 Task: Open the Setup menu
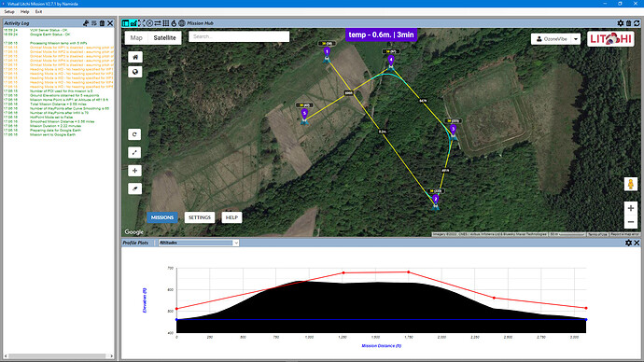coord(9,12)
